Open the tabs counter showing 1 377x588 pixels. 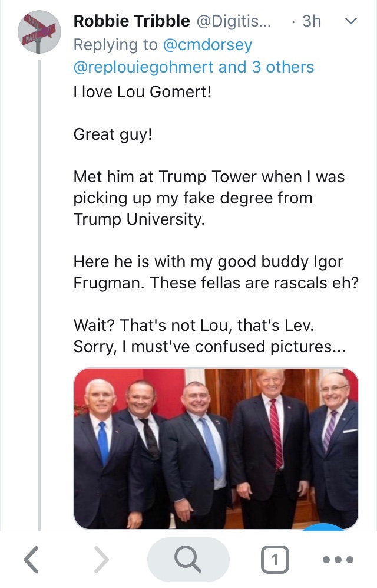(274, 559)
